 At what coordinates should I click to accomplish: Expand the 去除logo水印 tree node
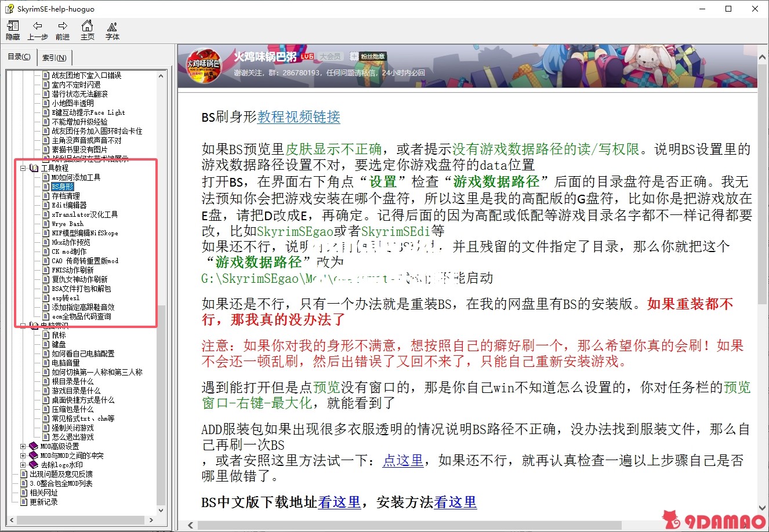click(23, 465)
